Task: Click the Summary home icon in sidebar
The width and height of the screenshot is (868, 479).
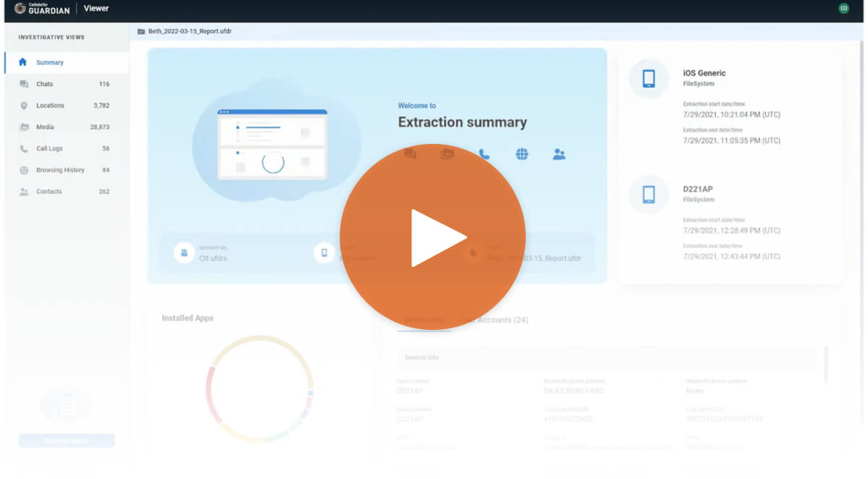Action: click(23, 62)
